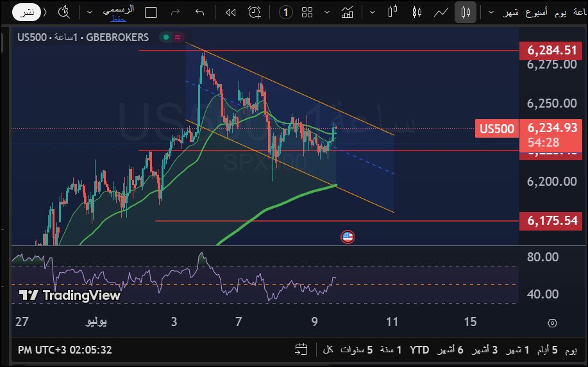This screenshot has height=367, width=588.
Task: Open the go to date calendar icon
Action: 301,350
